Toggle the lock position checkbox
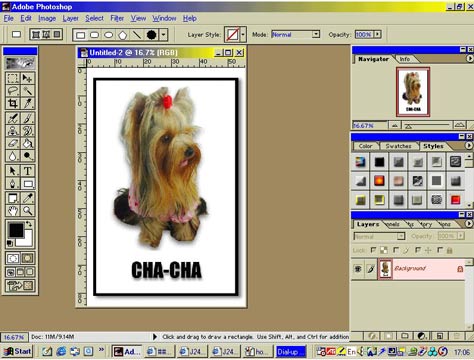 [418, 250]
